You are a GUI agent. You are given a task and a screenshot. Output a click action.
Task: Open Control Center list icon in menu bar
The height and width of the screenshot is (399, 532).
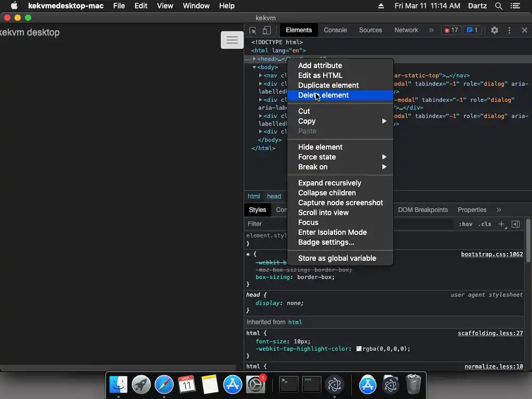[x=515, y=6]
